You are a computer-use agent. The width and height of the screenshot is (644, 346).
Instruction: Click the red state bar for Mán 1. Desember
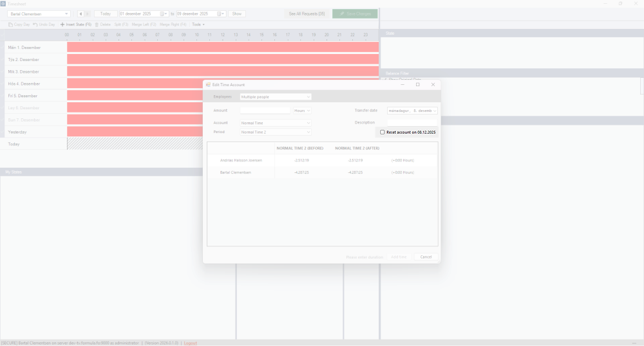coord(223,47)
